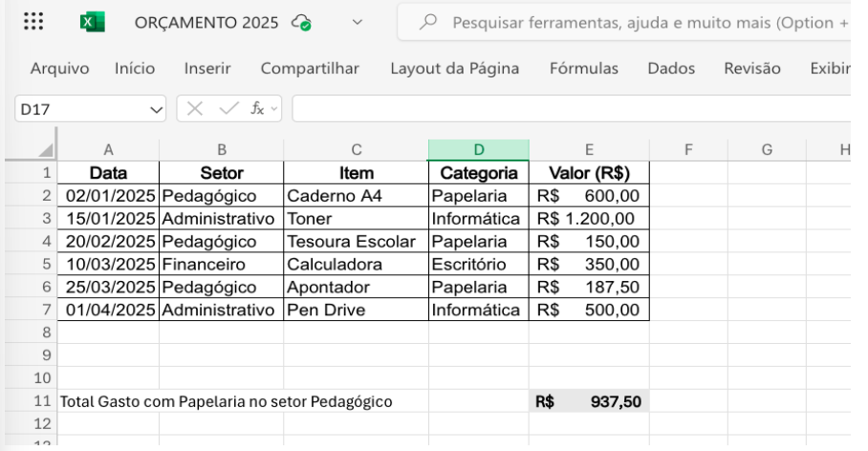Viewport: 868px width, 451px height.
Task: Switch to the Dados tab
Action: (671, 68)
